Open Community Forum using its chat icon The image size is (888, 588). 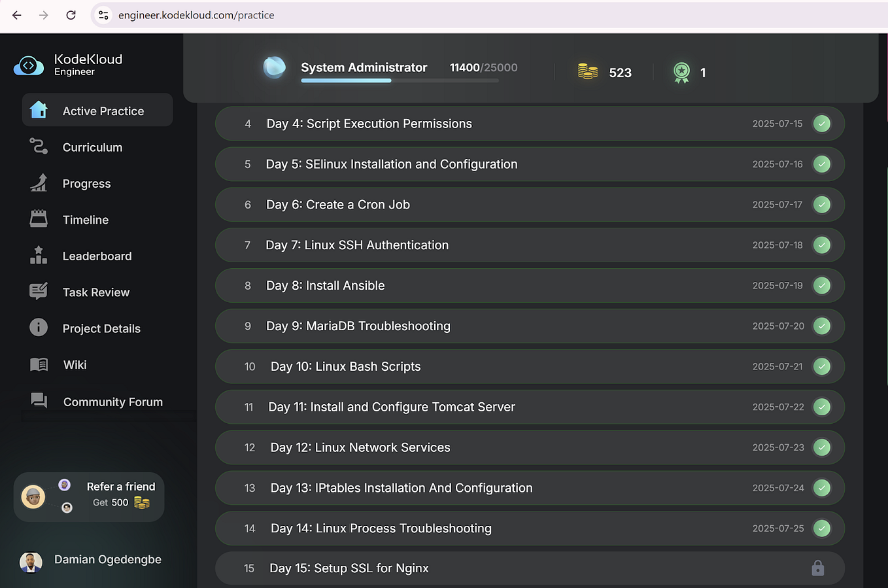(x=39, y=402)
